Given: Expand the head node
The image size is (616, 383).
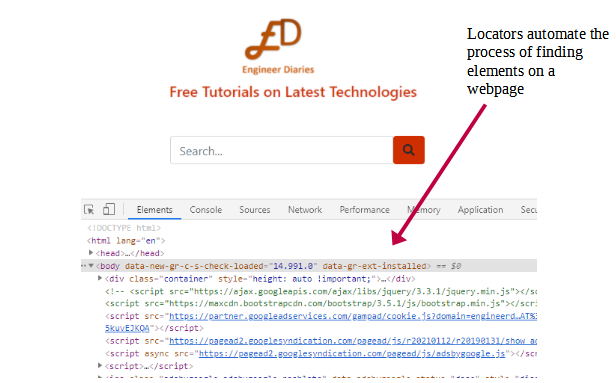Looking at the screenshot, I should point(91,253).
